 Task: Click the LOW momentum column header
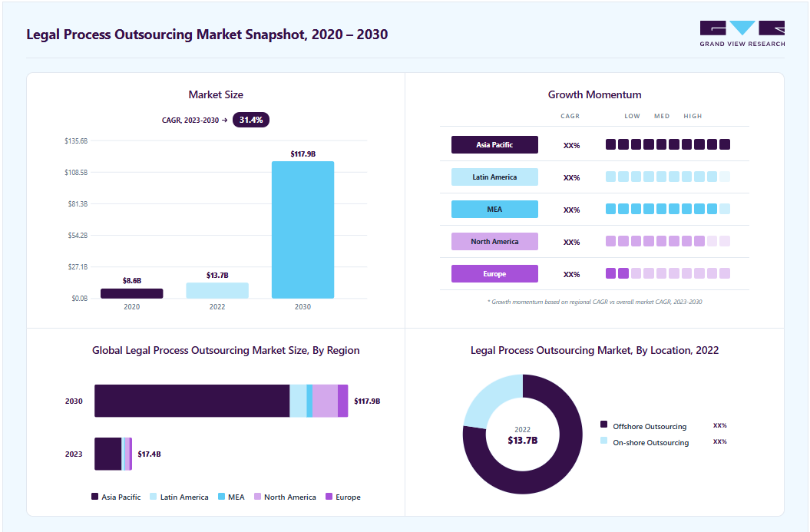click(633, 116)
